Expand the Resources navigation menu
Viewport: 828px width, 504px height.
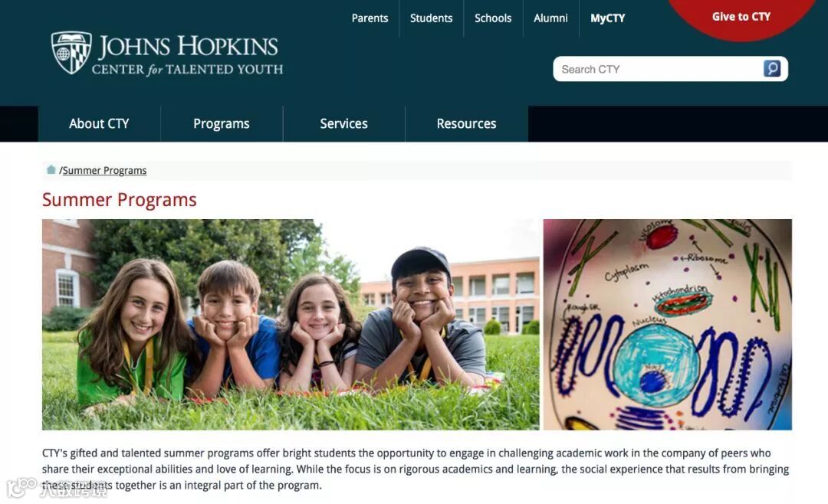pos(466,123)
